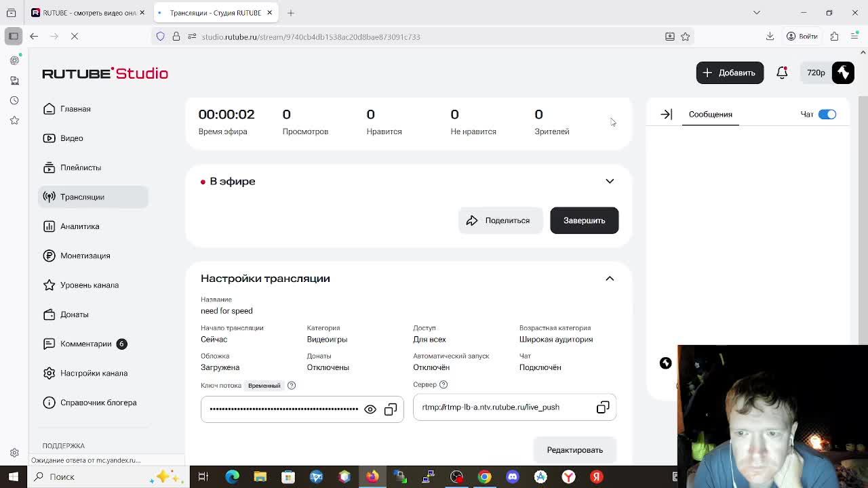Open history in browser sidebar

click(14, 100)
